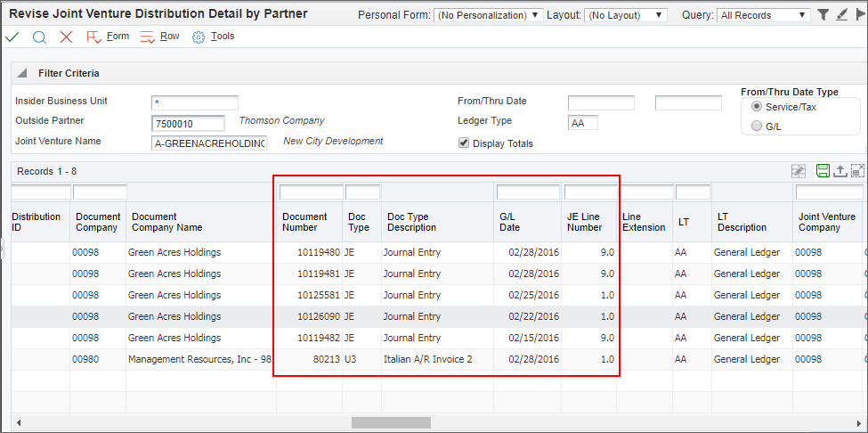Select the G/L radio button
Screen dimensions: 868x433
(757, 127)
